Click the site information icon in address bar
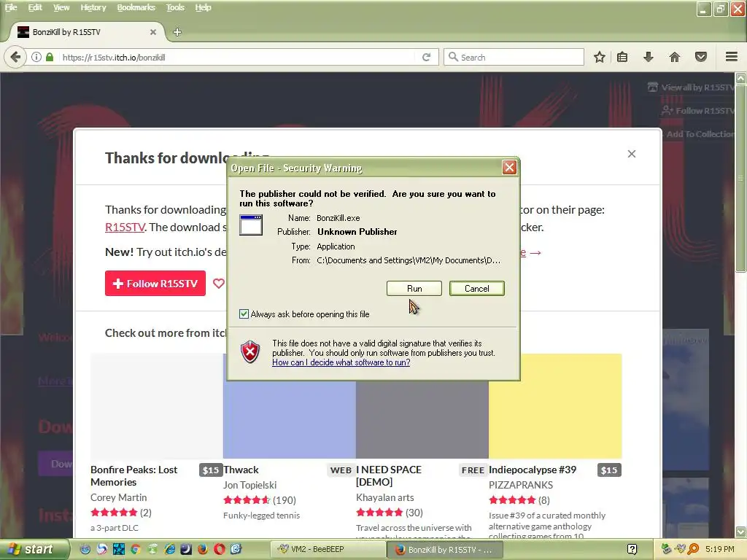The image size is (747, 560). pos(36,57)
